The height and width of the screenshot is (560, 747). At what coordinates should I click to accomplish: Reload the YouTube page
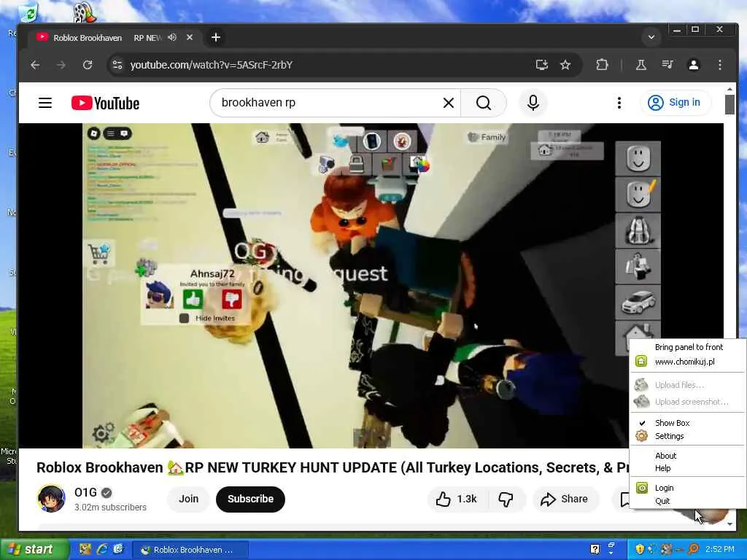(x=88, y=65)
